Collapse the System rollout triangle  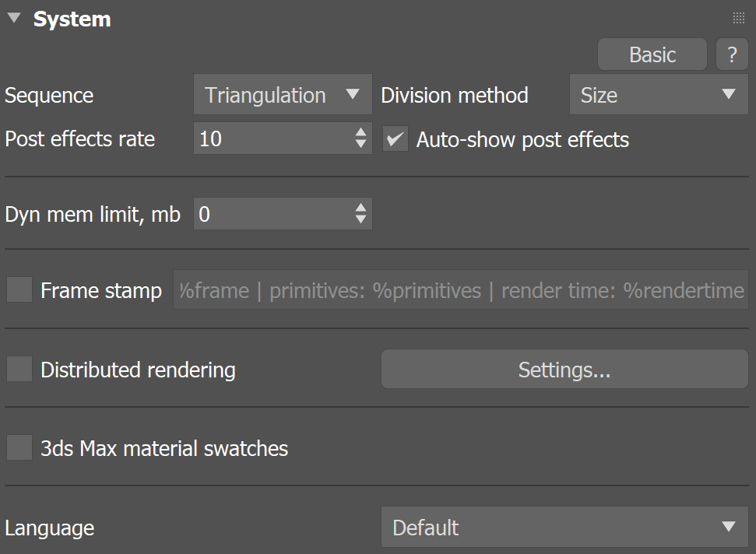coord(12,19)
